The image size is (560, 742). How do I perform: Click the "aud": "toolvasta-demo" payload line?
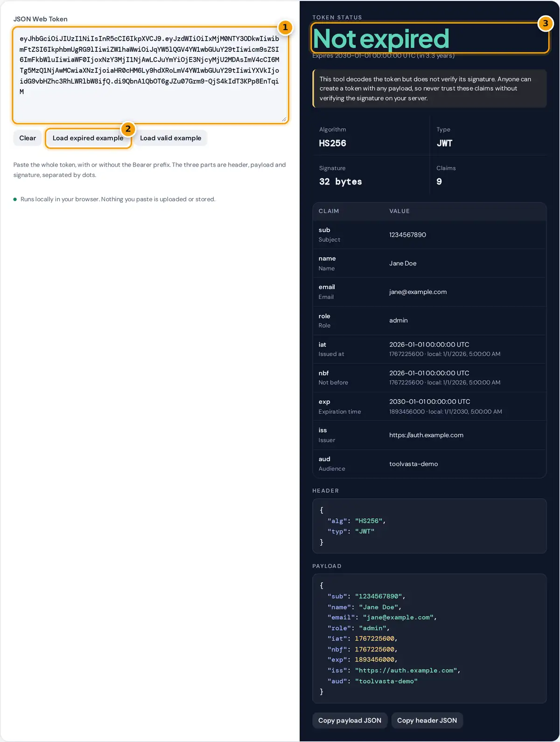(x=372, y=681)
